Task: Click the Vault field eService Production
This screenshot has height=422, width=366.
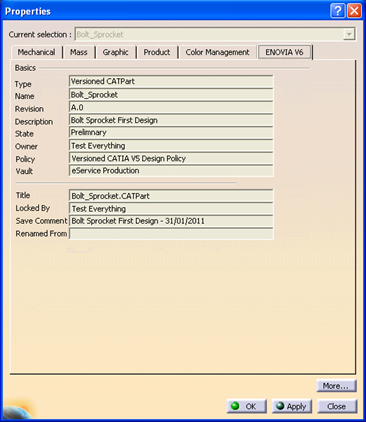Action: 171,171
